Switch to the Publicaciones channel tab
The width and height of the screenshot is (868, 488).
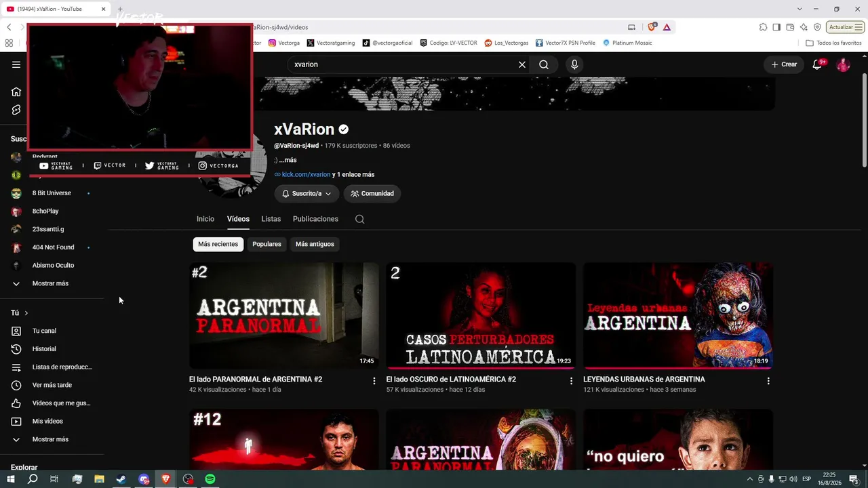pos(315,219)
